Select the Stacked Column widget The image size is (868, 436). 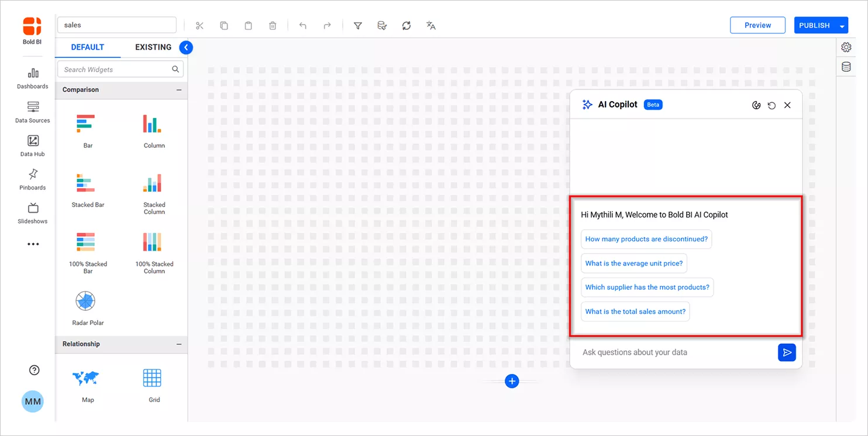[154, 193]
